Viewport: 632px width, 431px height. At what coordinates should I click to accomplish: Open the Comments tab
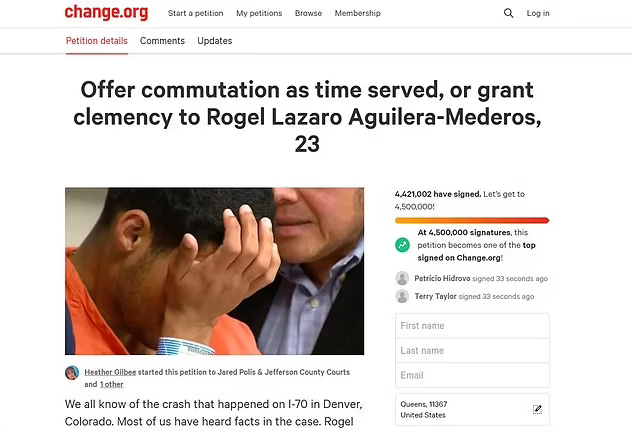tap(162, 41)
